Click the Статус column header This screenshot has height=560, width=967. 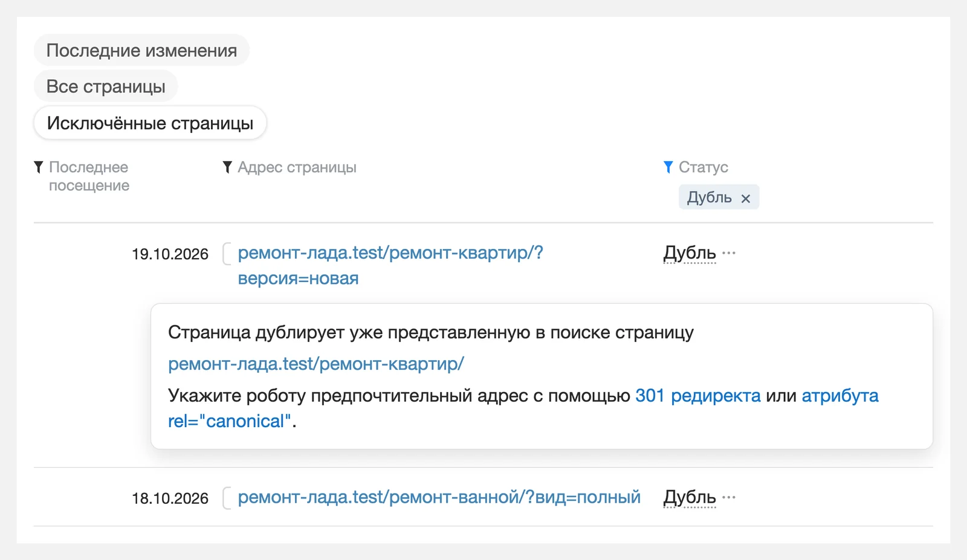(703, 167)
